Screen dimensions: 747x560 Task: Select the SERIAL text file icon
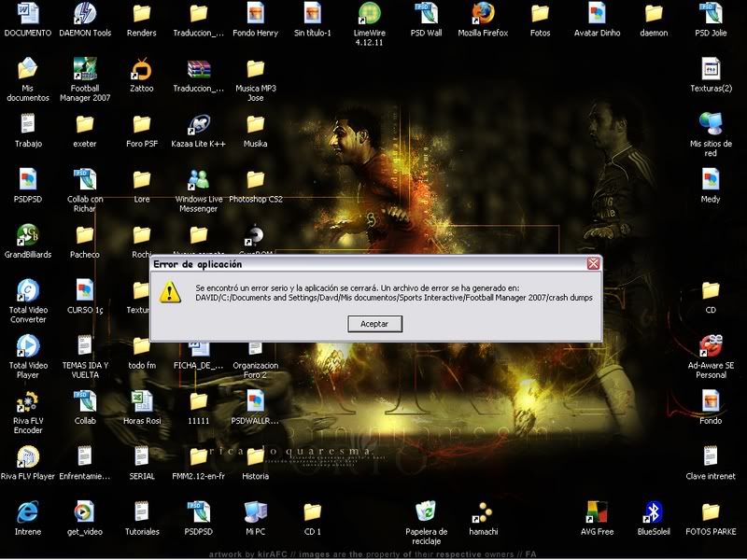(142, 456)
